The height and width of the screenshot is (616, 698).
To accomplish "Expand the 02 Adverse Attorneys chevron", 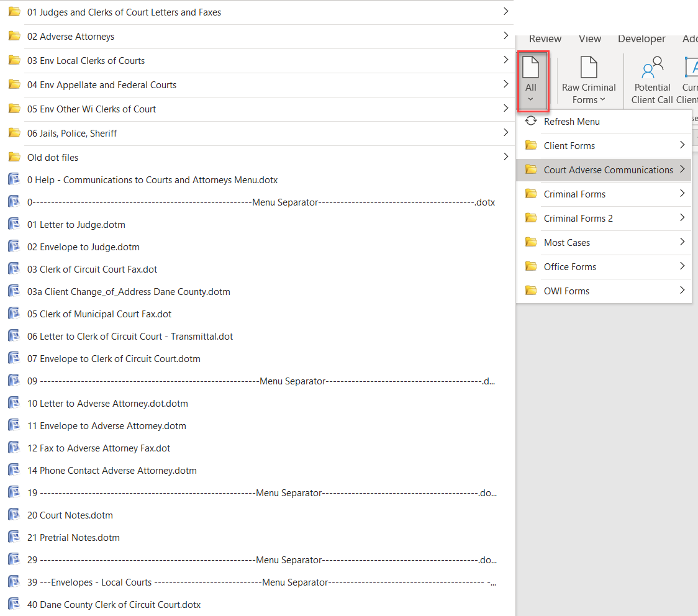I will point(505,35).
